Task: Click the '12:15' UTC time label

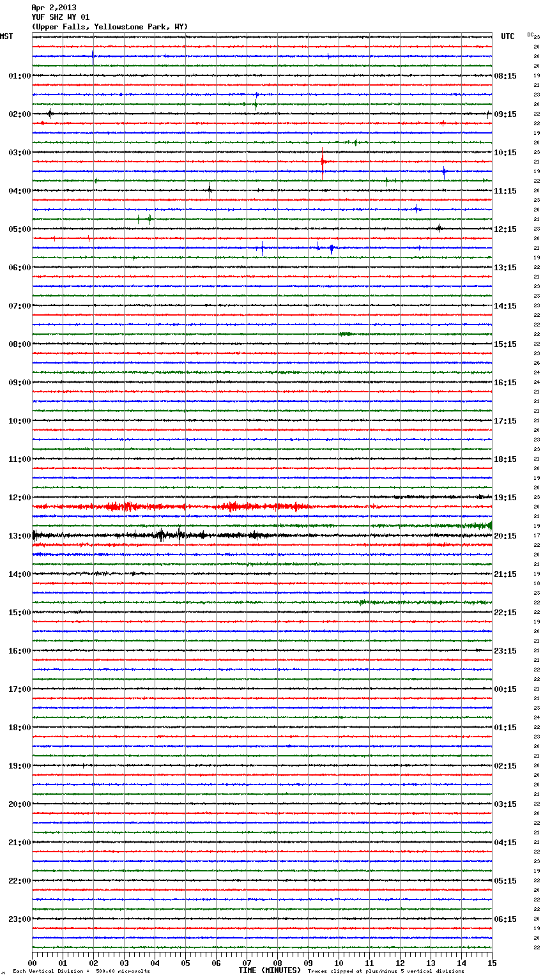Action: (x=505, y=229)
